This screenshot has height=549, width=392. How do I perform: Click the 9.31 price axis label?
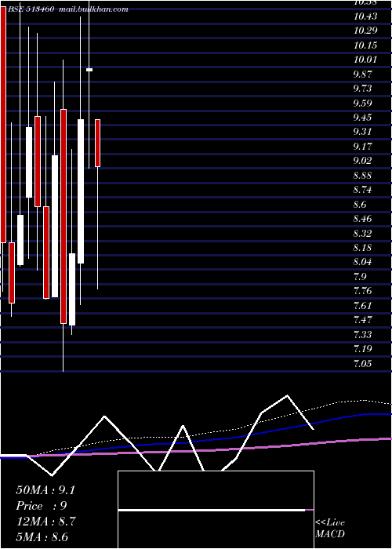(x=362, y=132)
